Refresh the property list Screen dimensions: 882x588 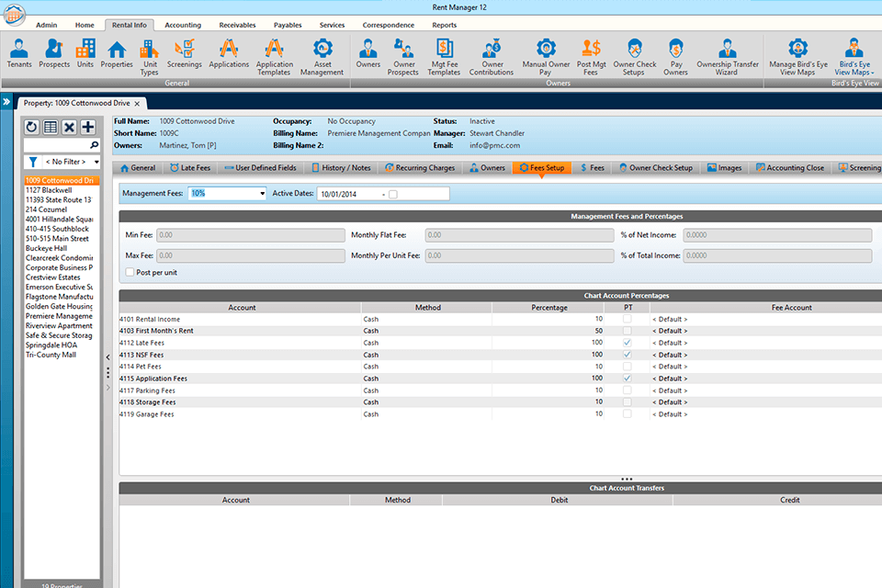coord(31,127)
